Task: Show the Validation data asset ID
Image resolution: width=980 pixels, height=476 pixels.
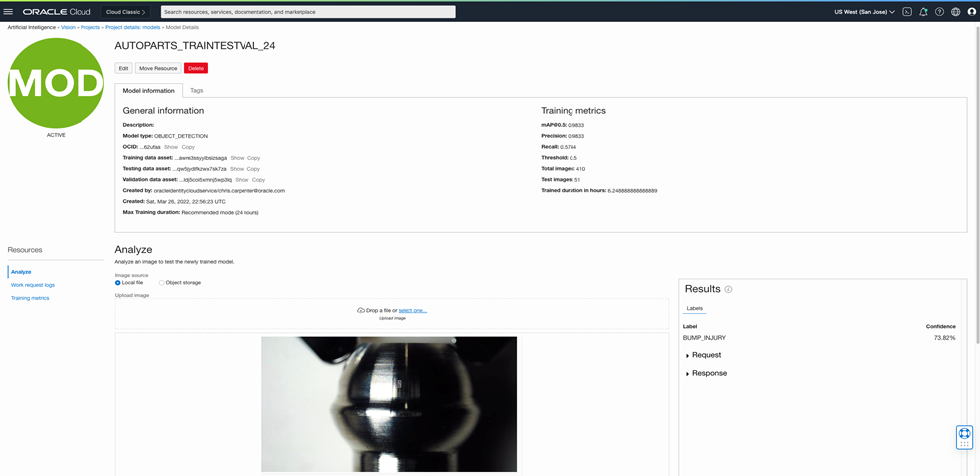Action: [242, 179]
